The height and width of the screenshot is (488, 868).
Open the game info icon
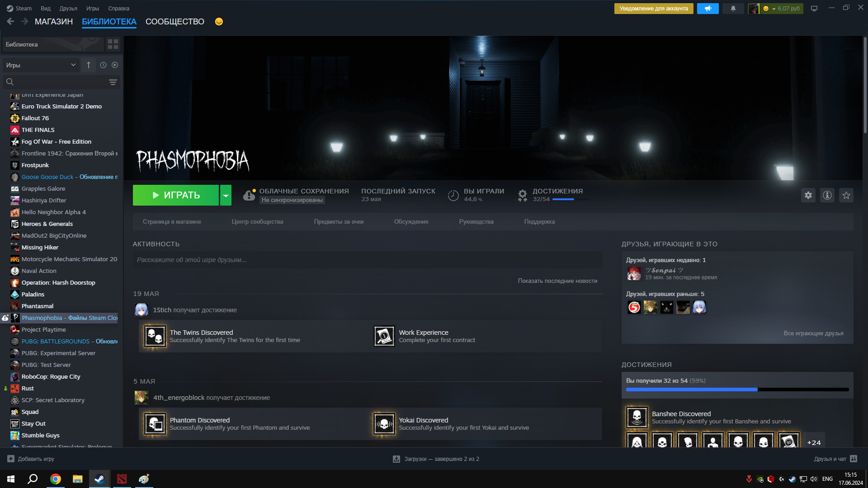827,195
